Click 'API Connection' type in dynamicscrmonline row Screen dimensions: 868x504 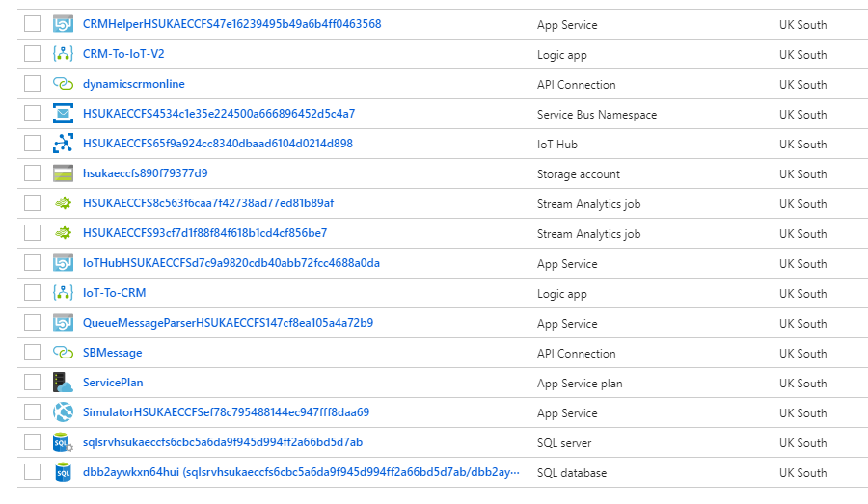click(577, 85)
